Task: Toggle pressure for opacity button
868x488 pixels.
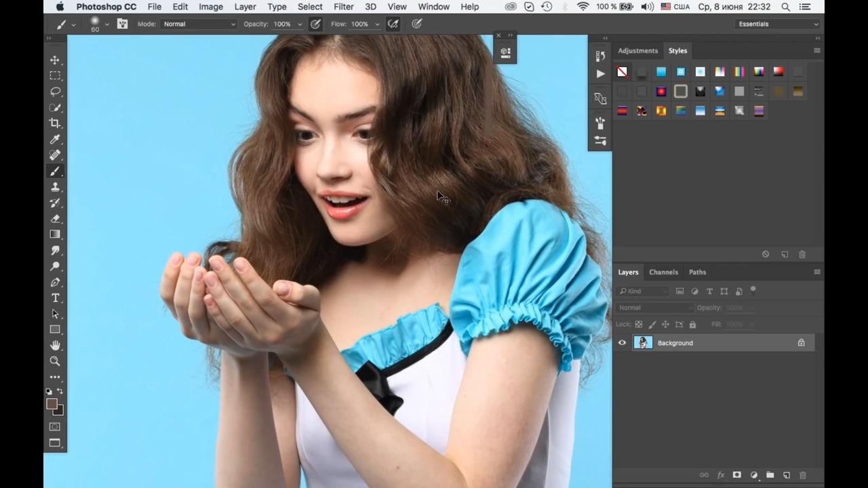Action: 316,24
